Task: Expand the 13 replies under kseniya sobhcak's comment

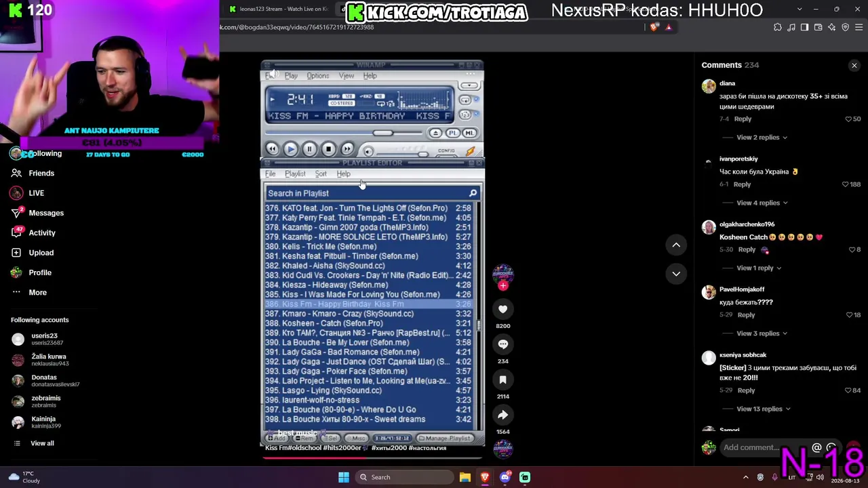Action: pos(764,409)
